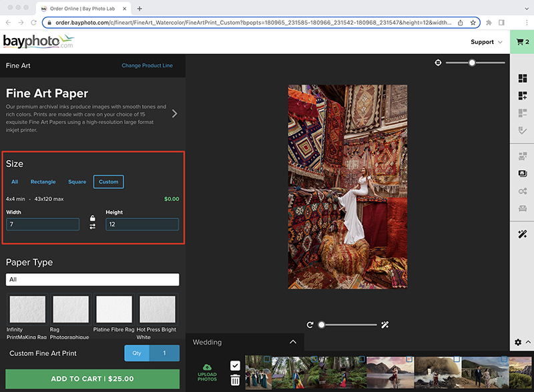
Task: Click the Change Product Line link
Action: tap(147, 65)
